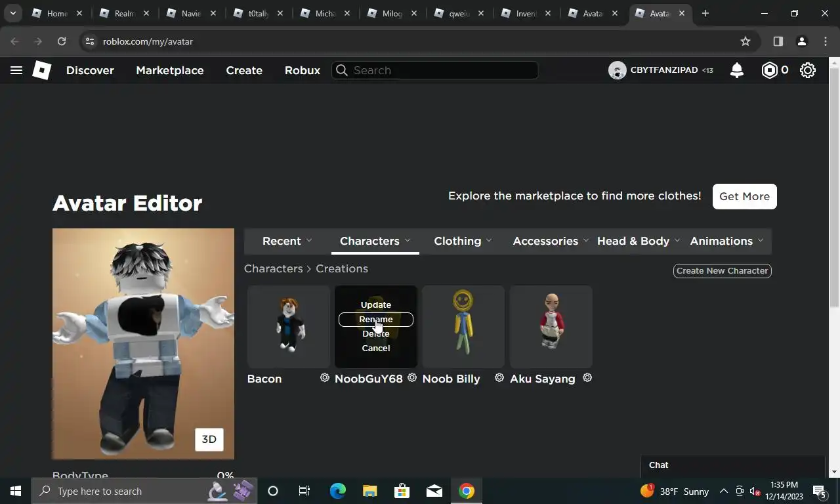The height and width of the screenshot is (504, 840).
Task: Close the Realm browser tab
Action: (x=146, y=13)
